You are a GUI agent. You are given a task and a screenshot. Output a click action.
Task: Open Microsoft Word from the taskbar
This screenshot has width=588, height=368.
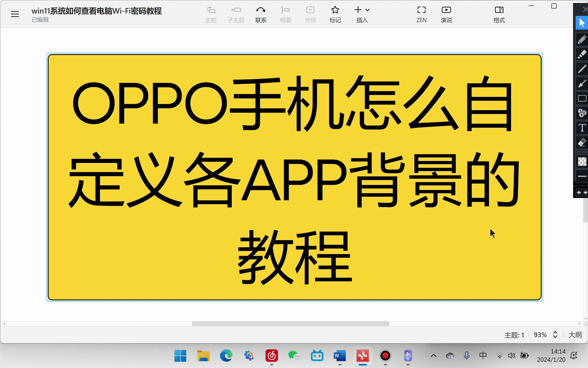(x=340, y=356)
